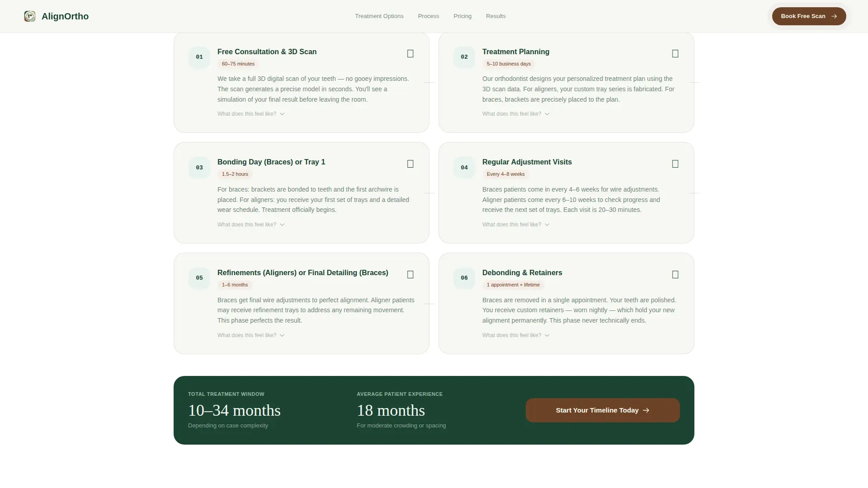Click the step 02 number badge
The width and height of the screenshot is (868, 488).
pos(464,57)
